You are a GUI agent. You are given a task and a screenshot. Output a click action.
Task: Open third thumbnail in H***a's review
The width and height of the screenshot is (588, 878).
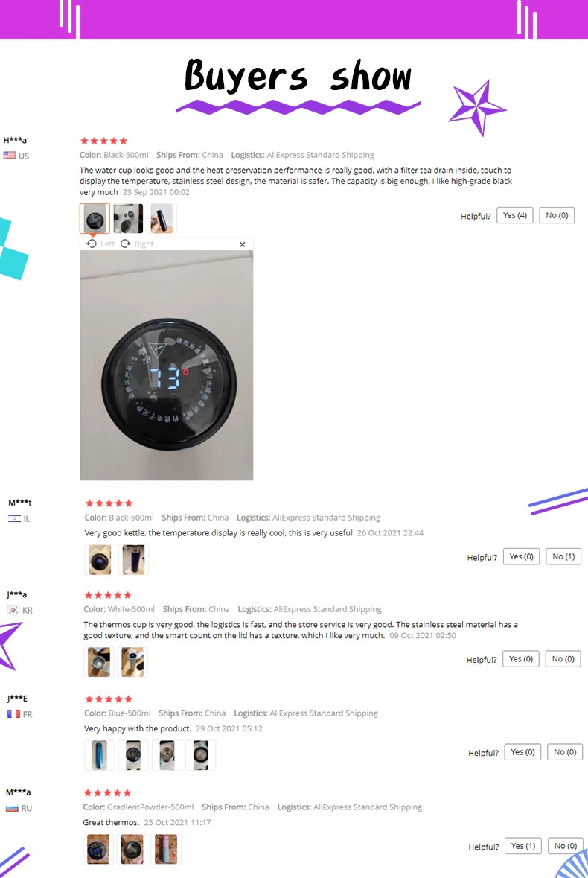point(162,219)
